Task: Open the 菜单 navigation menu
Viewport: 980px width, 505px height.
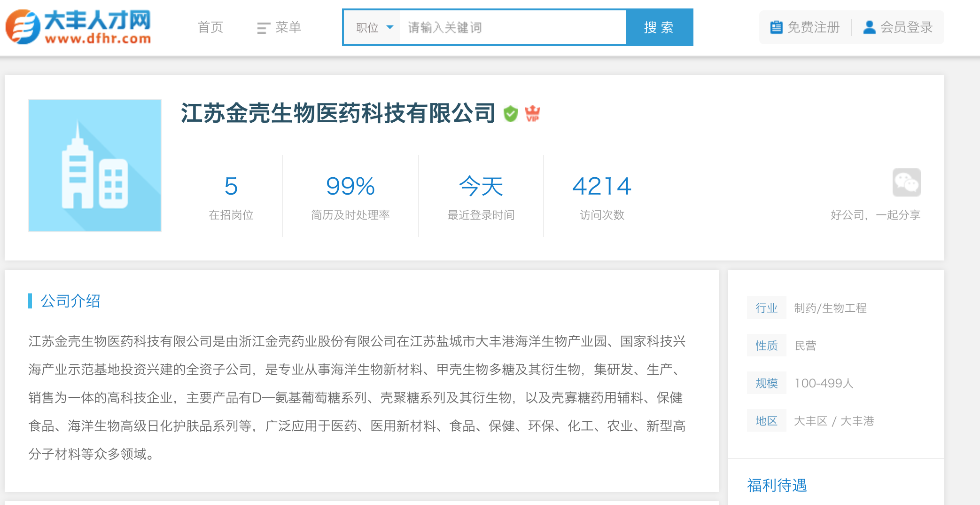Action: [x=279, y=27]
